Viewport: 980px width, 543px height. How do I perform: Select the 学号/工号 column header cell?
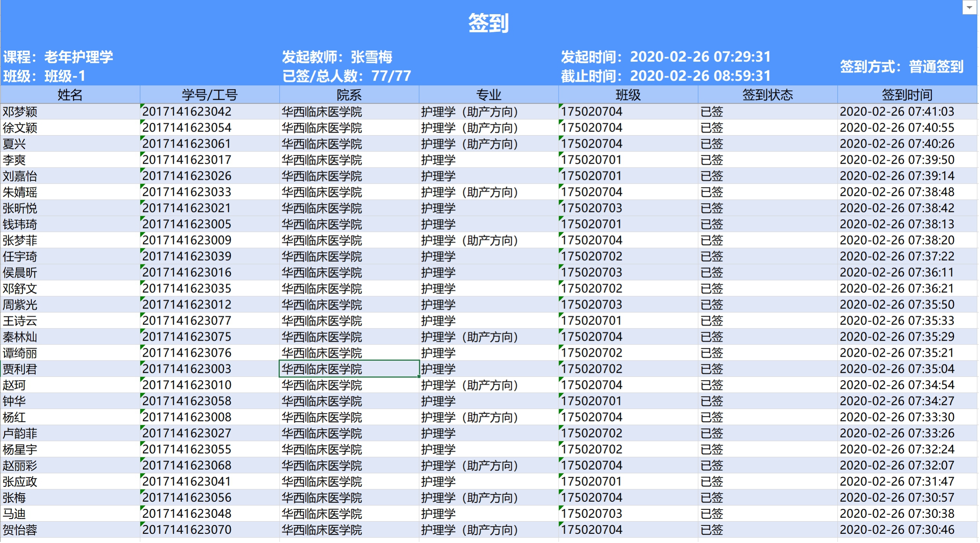tap(210, 95)
